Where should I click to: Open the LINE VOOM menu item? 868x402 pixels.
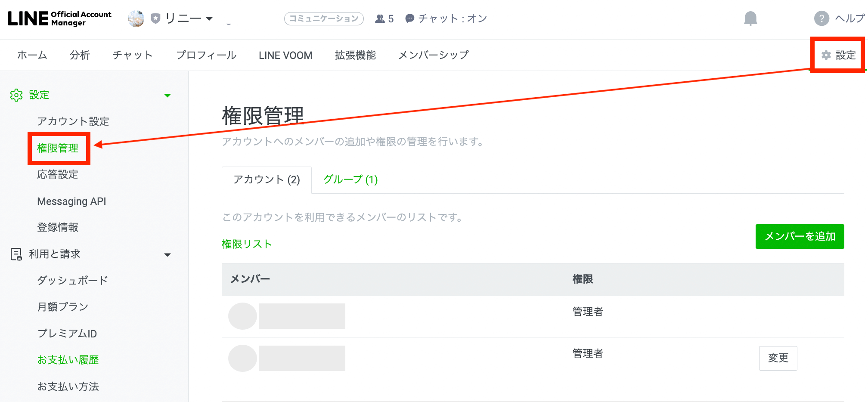coord(285,56)
